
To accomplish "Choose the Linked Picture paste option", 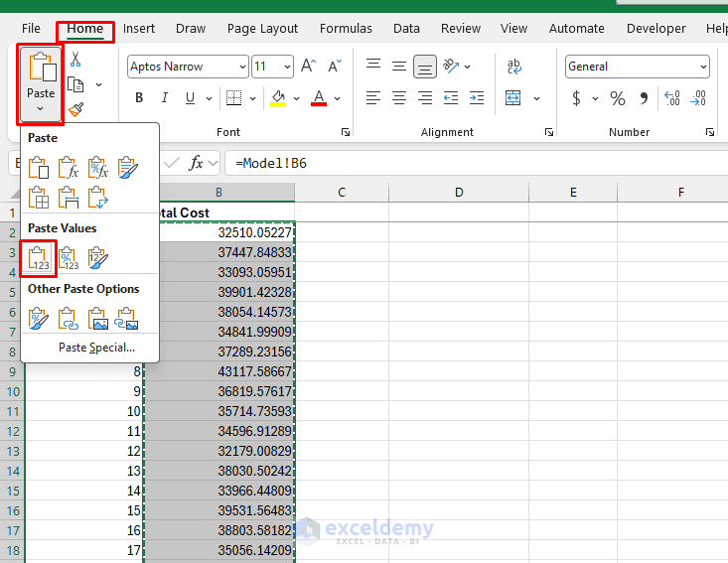I will coord(126,319).
